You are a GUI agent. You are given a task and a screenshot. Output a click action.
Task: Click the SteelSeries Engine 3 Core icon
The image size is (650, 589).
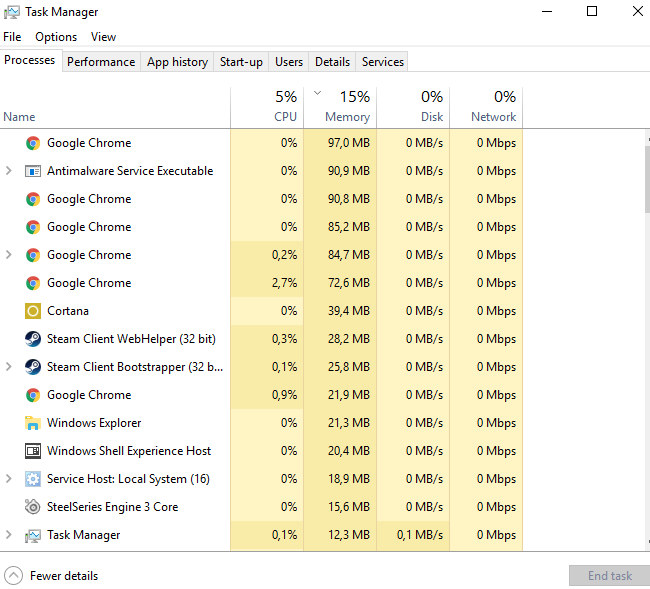coord(33,507)
